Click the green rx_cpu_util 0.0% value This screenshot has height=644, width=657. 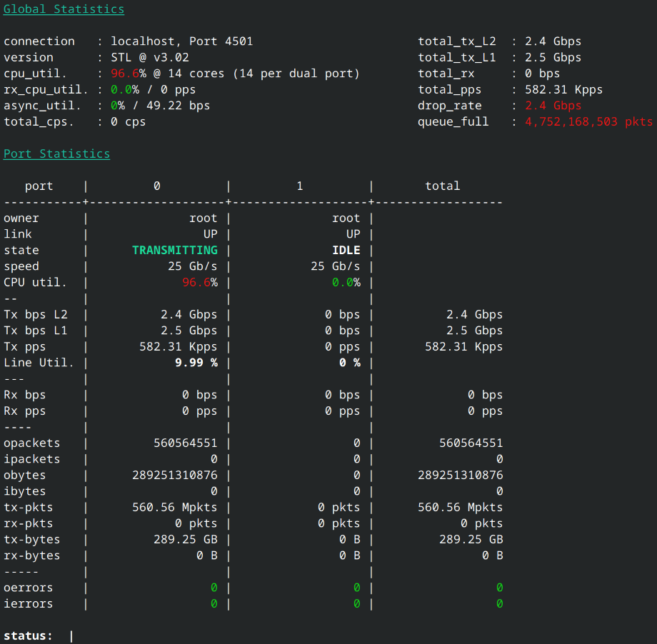coord(125,90)
